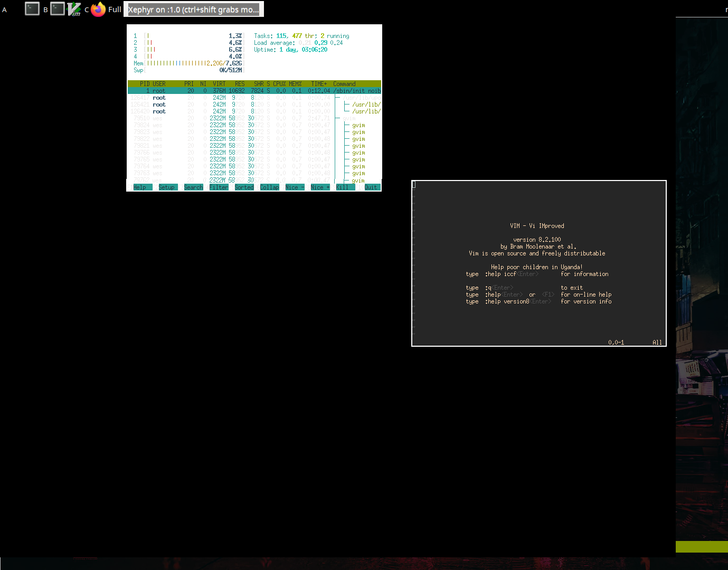The width and height of the screenshot is (728, 570).
Task: Sort by the CPU% column header in htop
Action: pos(279,84)
